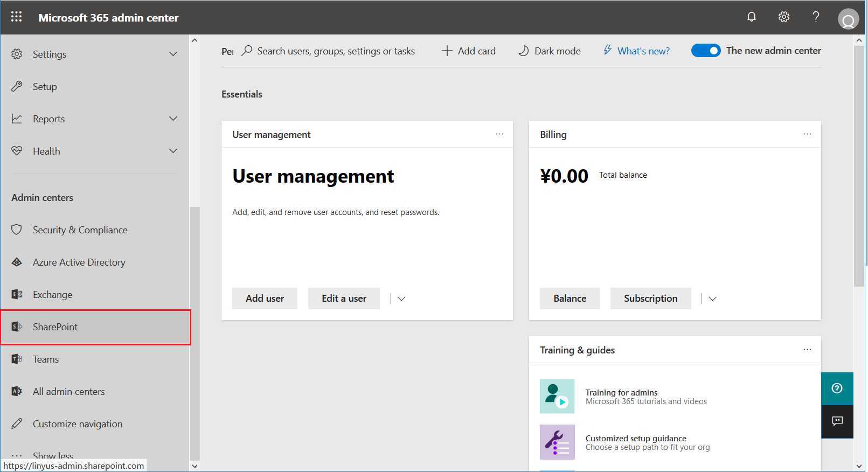The image size is (868, 472).
Task: Open SharePoint admin center
Action: [x=95, y=327]
